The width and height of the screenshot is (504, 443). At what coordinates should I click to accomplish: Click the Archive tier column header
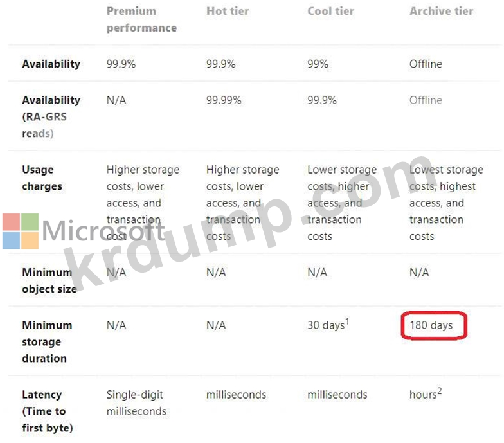441,11
